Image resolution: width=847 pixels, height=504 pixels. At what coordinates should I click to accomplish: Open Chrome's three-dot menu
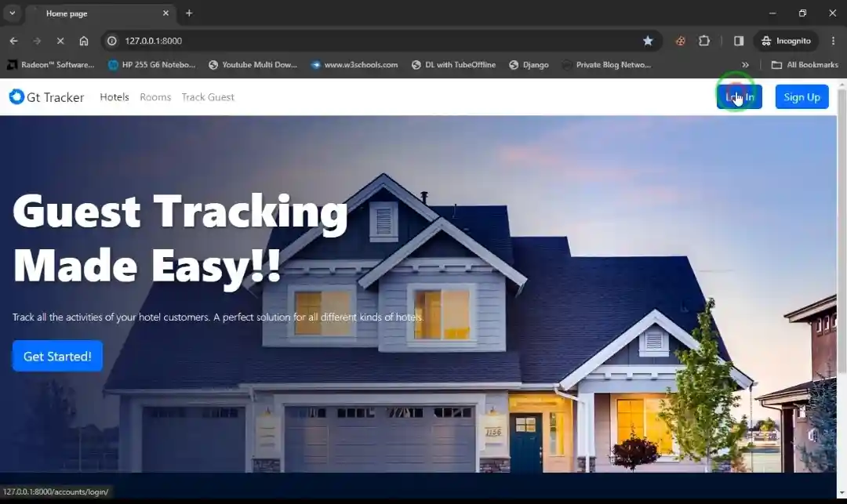coord(834,41)
